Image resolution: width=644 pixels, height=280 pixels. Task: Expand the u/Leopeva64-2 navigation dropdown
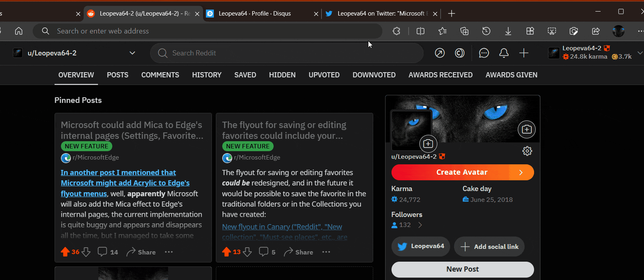tap(132, 53)
